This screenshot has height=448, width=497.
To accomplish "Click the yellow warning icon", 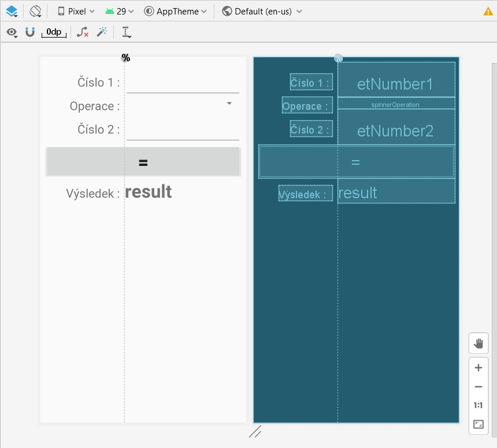I will [488, 12].
